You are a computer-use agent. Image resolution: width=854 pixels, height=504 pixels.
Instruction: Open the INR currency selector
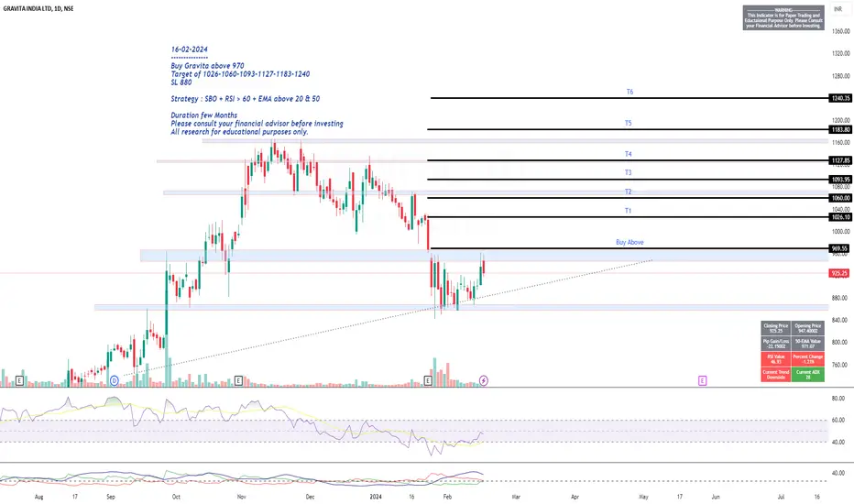[838, 9]
